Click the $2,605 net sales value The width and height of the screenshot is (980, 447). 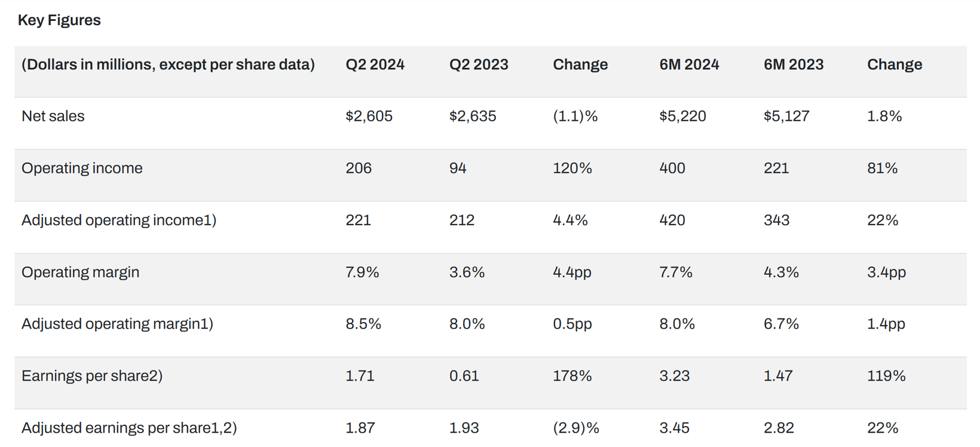pyautogui.click(x=369, y=116)
